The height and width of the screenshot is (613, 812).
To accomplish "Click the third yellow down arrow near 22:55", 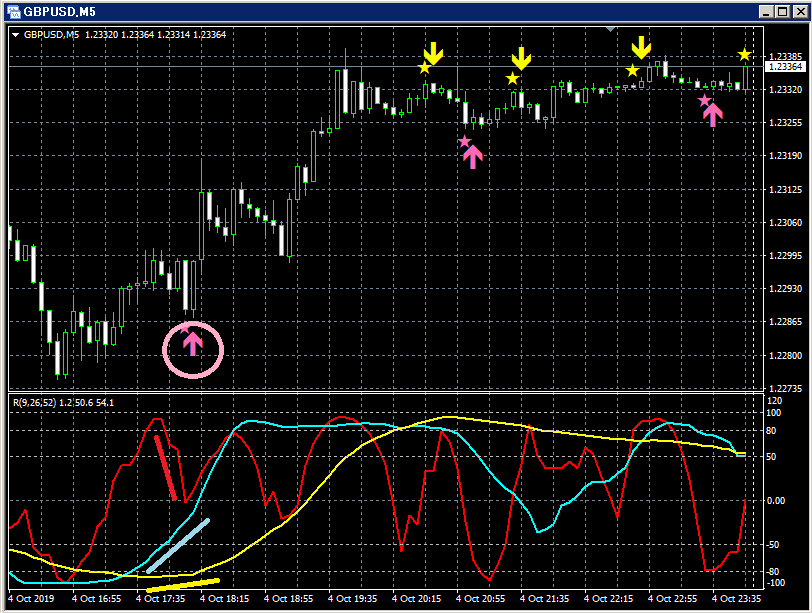I will tap(641, 48).
